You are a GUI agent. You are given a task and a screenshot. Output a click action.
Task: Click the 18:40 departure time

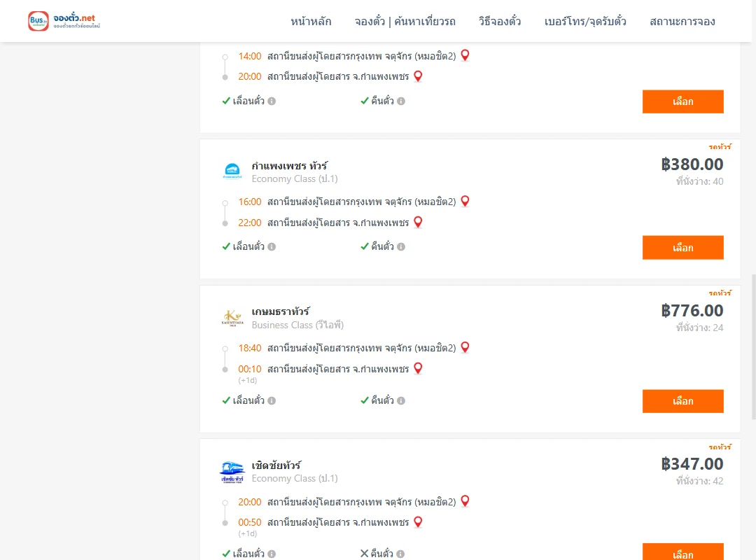(x=250, y=349)
